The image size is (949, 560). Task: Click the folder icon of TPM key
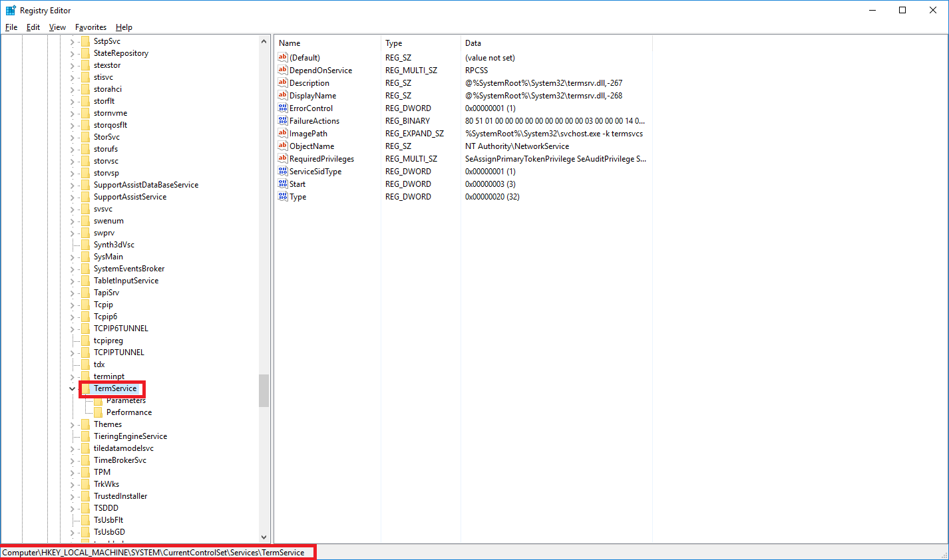(x=85, y=472)
